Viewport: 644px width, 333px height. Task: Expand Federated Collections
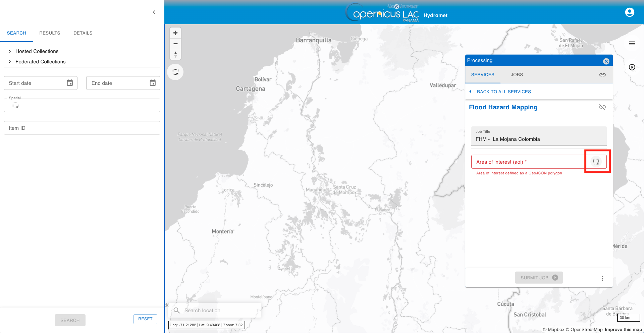(x=37, y=62)
